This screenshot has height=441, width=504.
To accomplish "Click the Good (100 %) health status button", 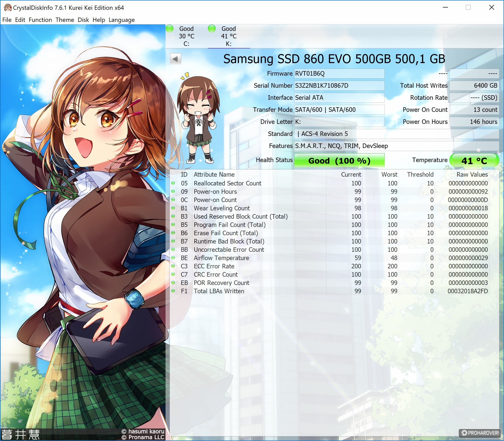I will pyautogui.click(x=339, y=160).
